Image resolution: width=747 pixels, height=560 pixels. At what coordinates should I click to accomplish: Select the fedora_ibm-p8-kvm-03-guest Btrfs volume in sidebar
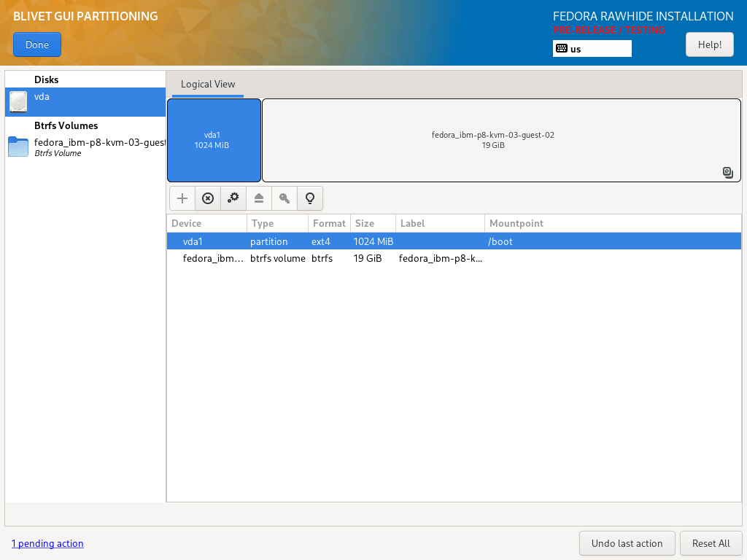85,147
